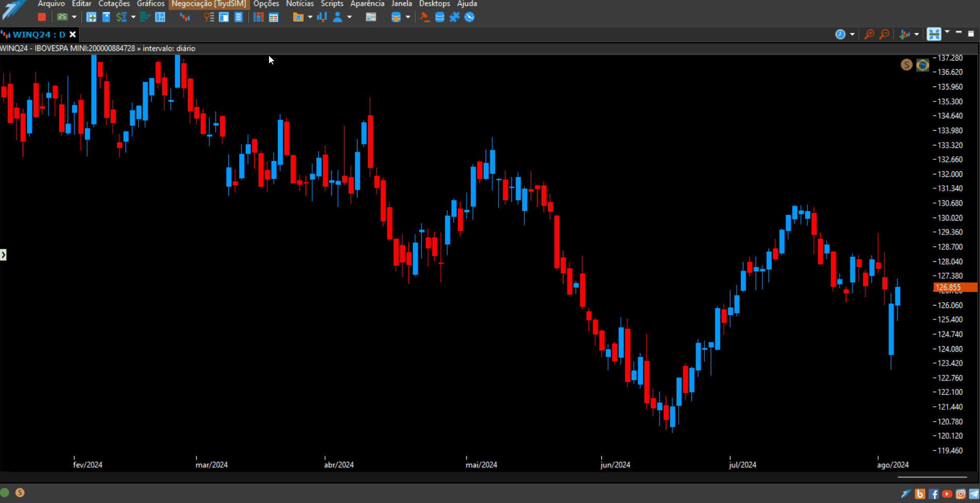Click the current price label 126.855
The width and height of the screenshot is (980, 503).
tap(955, 288)
